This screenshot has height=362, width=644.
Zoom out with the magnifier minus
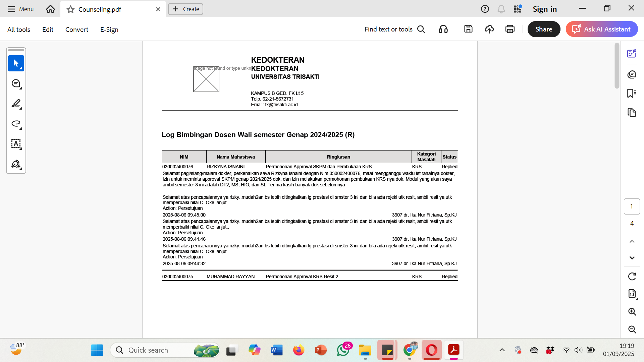click(632, 329)
